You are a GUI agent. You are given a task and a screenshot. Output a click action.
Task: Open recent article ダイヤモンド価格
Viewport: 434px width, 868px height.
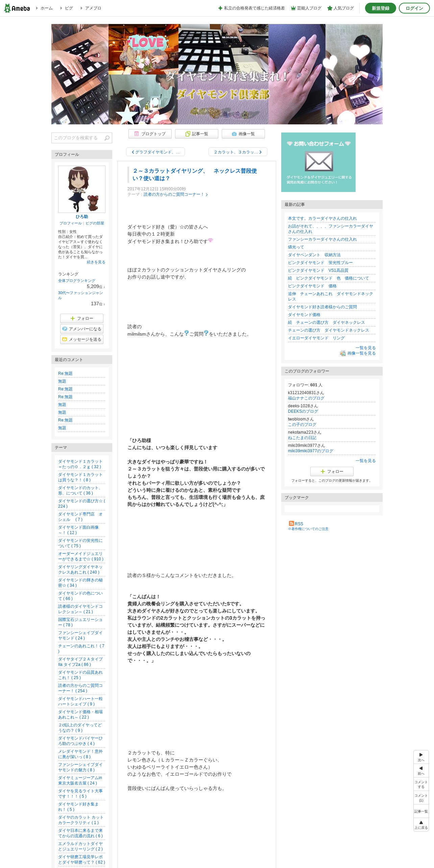tap(304, 315)
